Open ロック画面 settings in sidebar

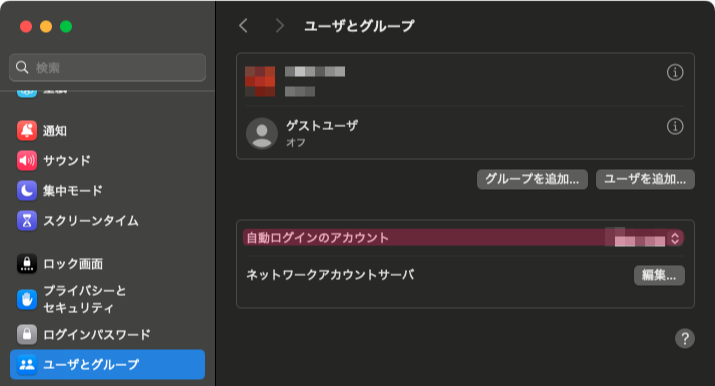click(x=107, y=263)
